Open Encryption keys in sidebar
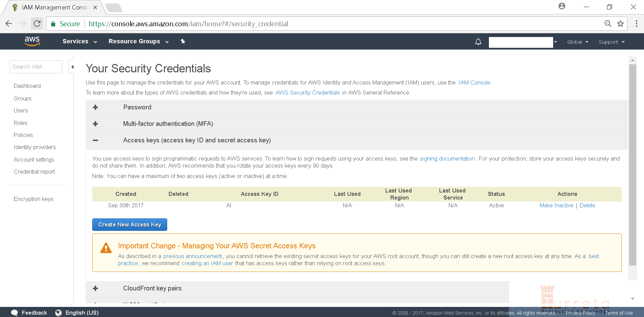Screen dimensions: 644x317 pos(34,199)
